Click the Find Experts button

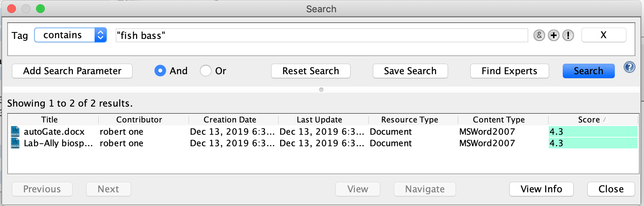pyautogui.click(x=509, y=71)
